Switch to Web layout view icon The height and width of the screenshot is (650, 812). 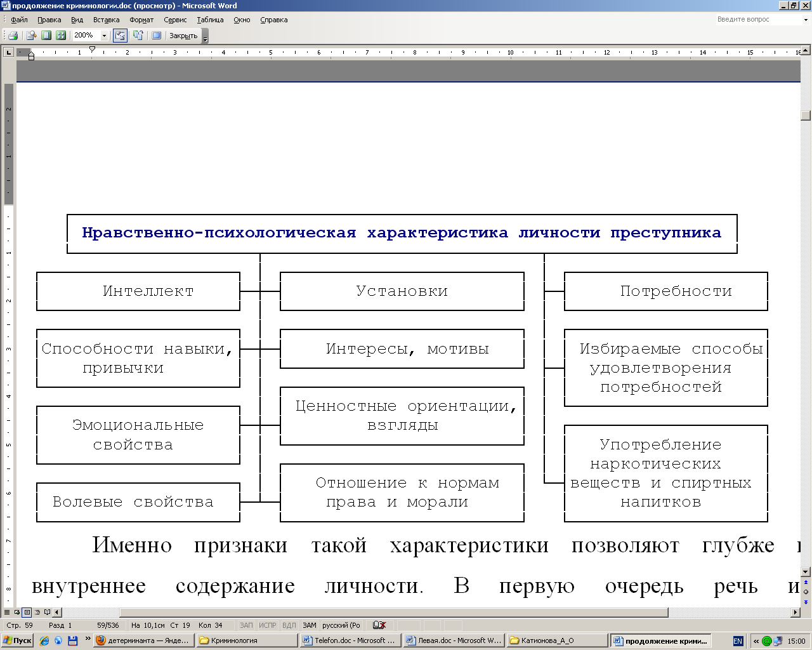pos(16,613)
